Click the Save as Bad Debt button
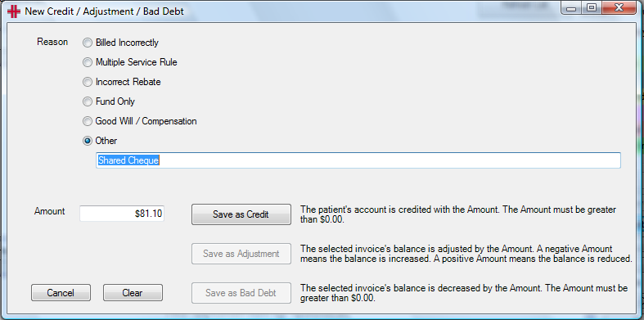 (x=241, y=293)
